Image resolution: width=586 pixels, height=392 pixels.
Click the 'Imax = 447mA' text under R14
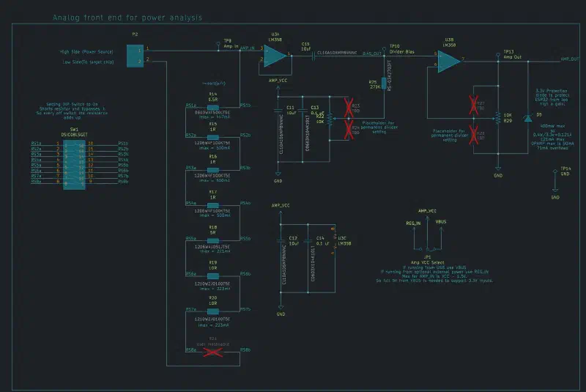[214, 117]
